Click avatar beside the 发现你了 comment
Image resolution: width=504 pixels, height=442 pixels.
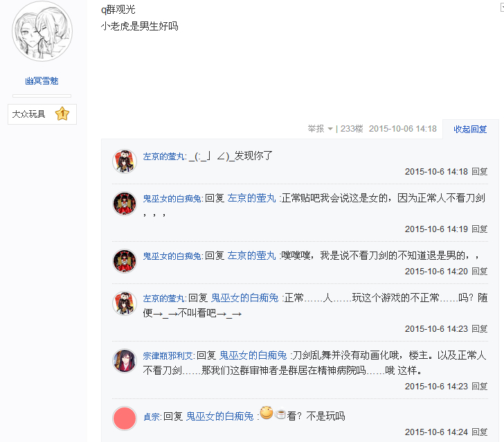click(125, 161)
